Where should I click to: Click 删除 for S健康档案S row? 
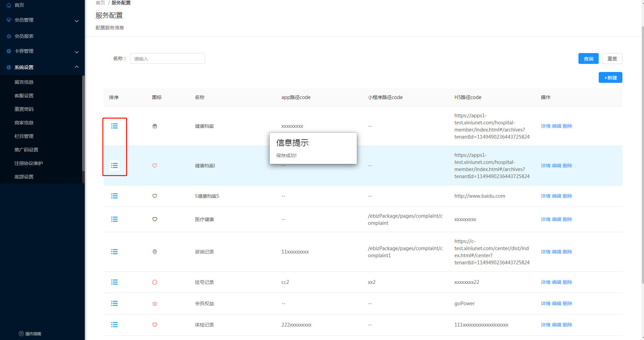567,196
